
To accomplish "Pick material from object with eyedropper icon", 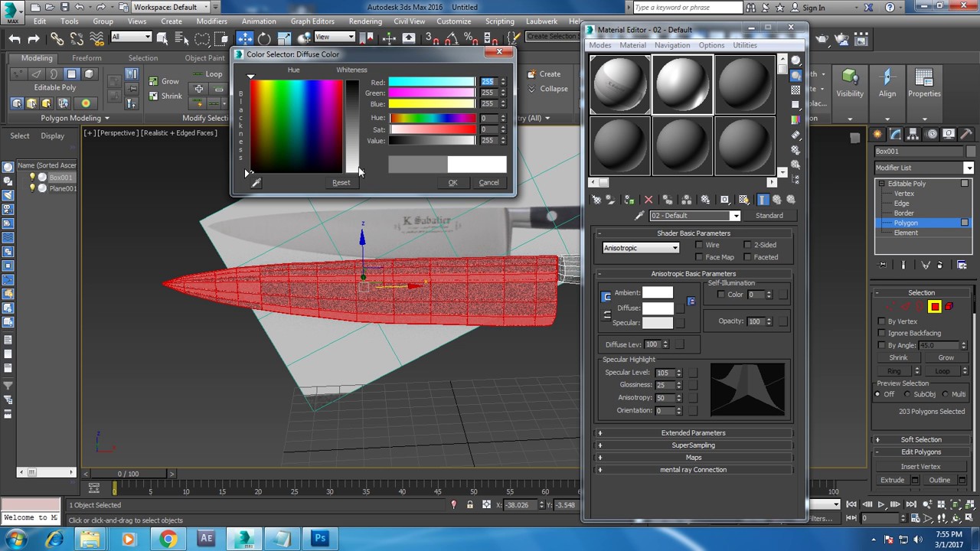I will tap(639, 216).
